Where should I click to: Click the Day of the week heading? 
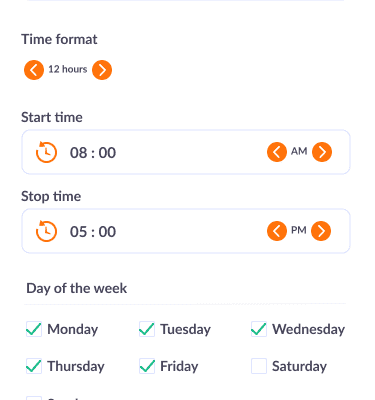click(77, 289)
